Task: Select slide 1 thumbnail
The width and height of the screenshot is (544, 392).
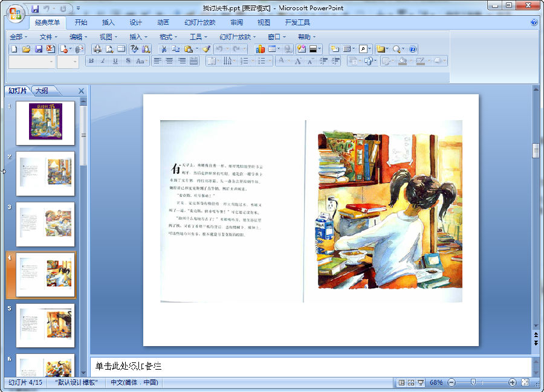Action: (45, 123)
